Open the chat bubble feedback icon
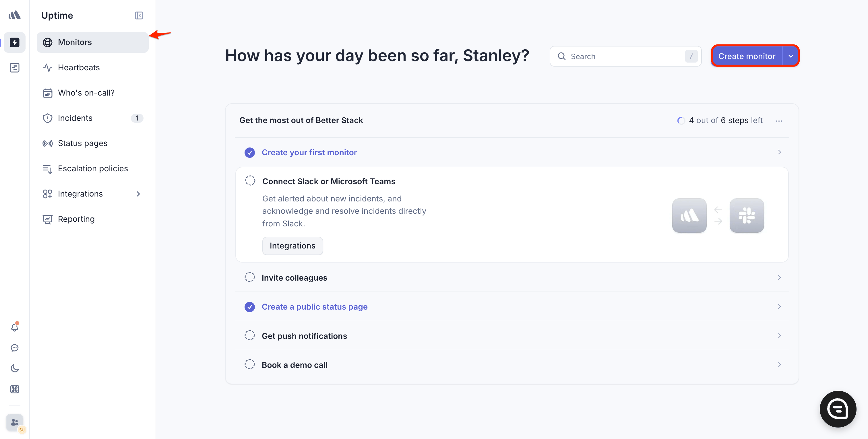Viewport: 868px width, 439px height. pos(14,348)
